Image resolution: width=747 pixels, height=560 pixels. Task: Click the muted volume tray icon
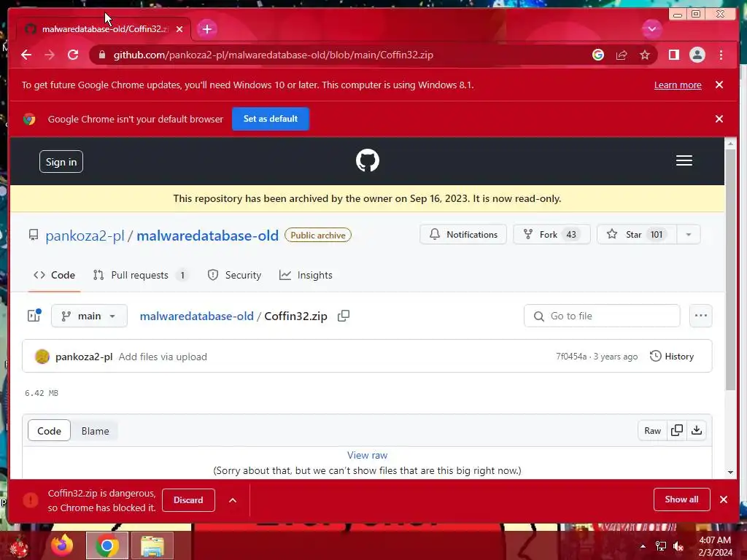(x=678, y=546)
